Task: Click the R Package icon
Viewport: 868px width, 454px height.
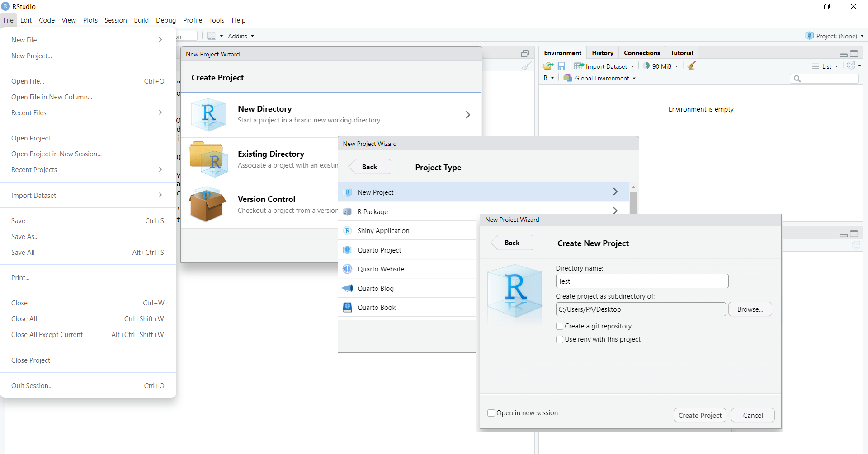Action: (x=347, y=212)
